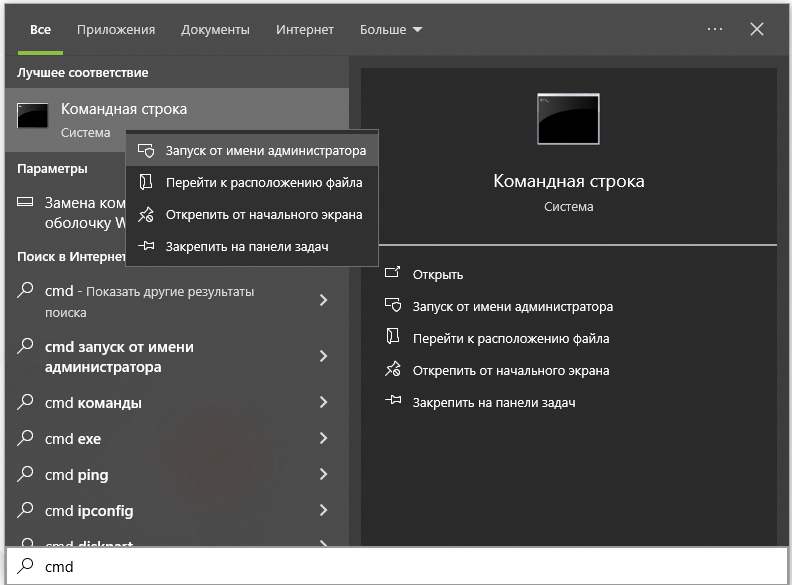The height and width of the screenshot is (585, 792).
Task: Click Запуск от имени администратора in right pane
Action: tap(513, 307)
